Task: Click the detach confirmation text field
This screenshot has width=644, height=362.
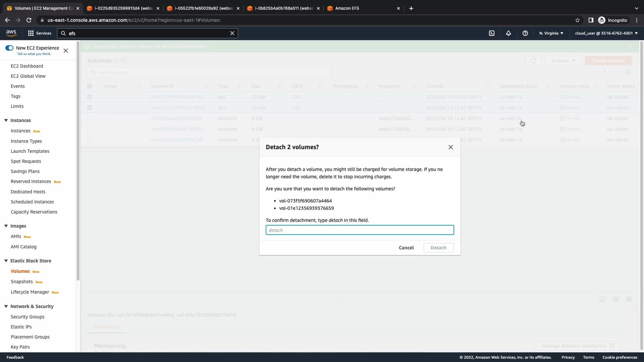Action: click(x=360, y=230)
